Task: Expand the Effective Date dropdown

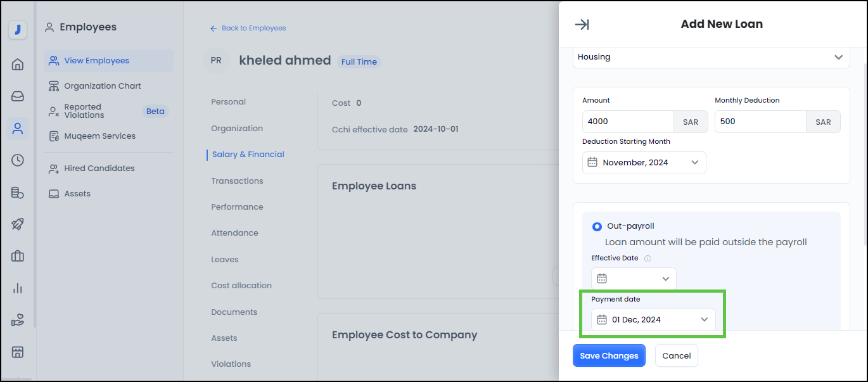Action: [634, 279]
